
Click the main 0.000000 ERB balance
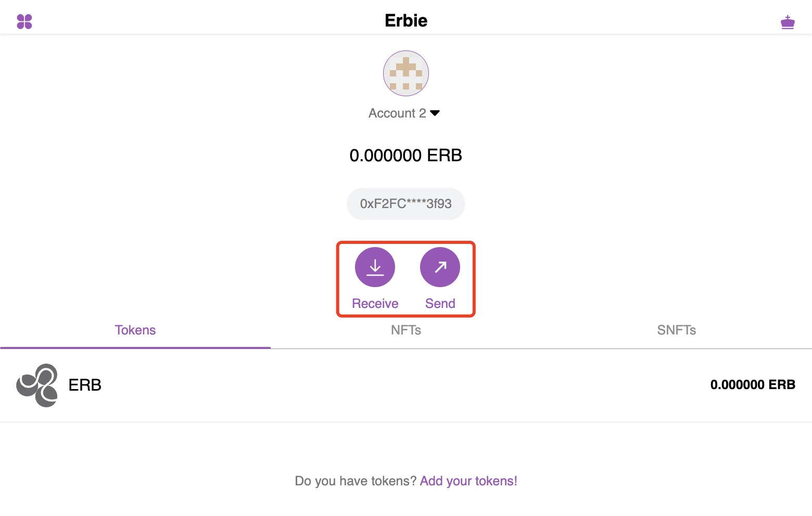click(406, 155)
